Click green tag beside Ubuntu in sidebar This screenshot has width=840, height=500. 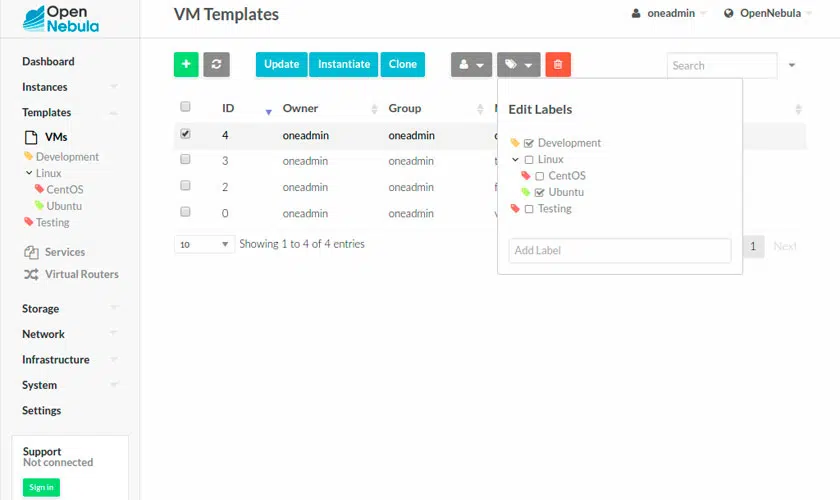point(39,205)
